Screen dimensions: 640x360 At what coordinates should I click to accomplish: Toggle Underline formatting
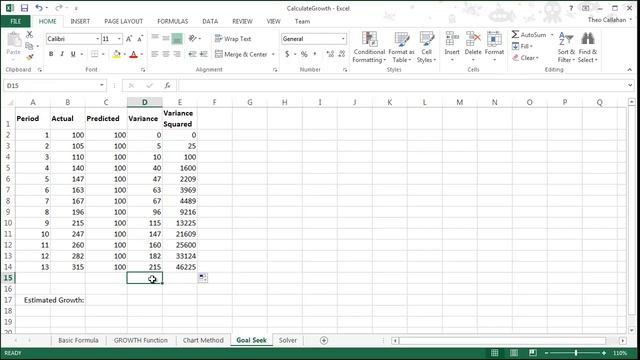pos(73,54)
